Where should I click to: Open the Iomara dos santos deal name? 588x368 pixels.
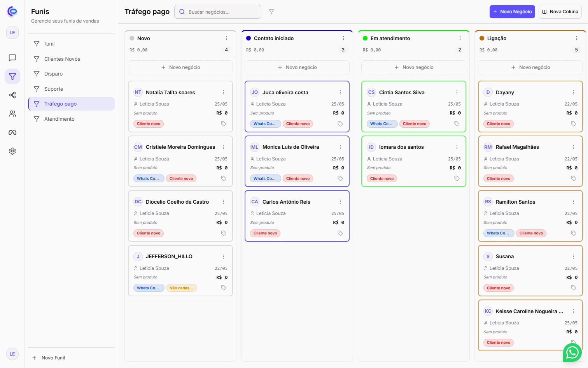401,147
